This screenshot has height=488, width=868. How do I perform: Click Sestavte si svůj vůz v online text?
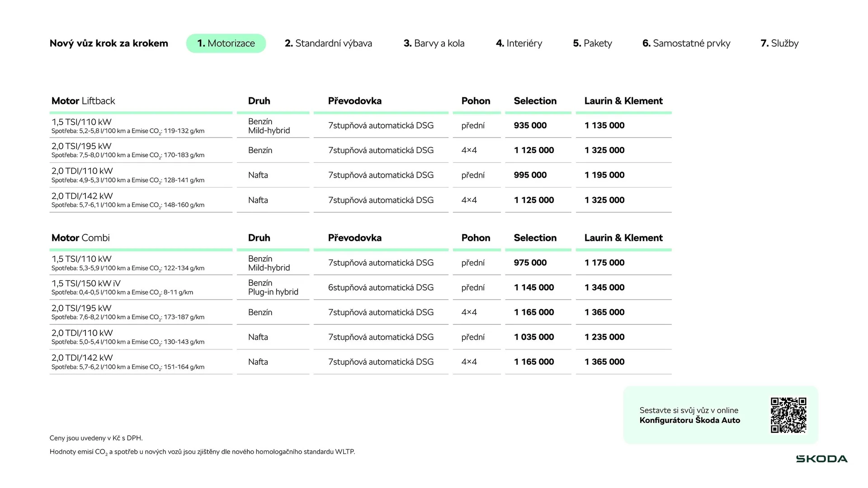click(689, 410)
